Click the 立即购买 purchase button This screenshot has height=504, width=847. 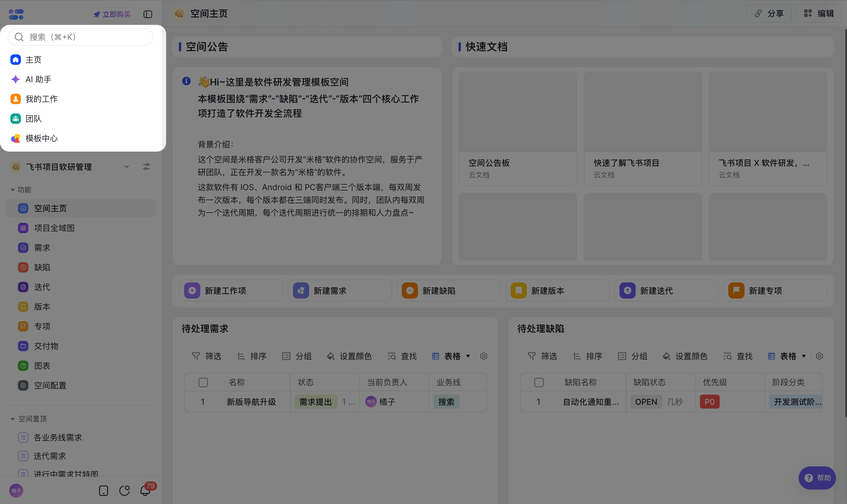coord(112,14)
